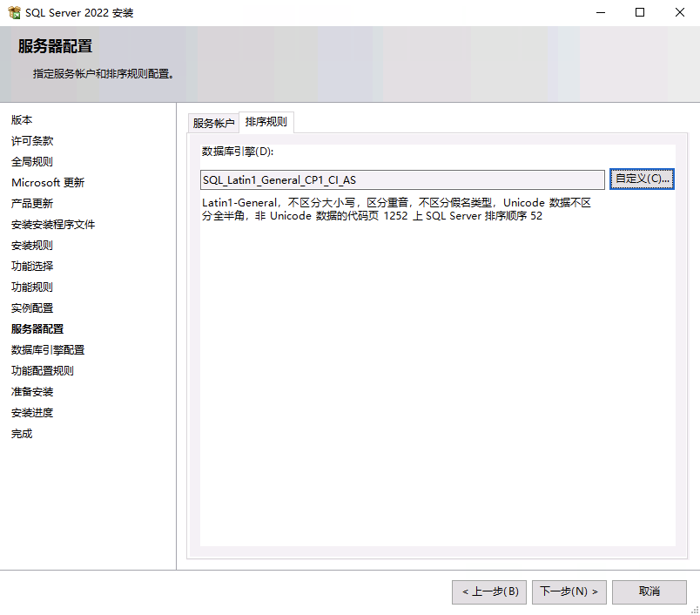Click the 数据库引擎(D): label

coord(238,152)
